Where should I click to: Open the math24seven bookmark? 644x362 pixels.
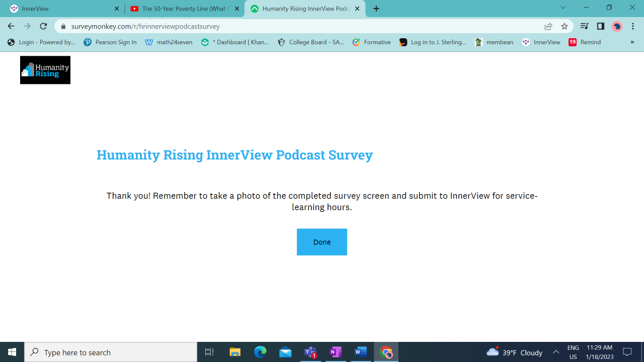point(169,42)
